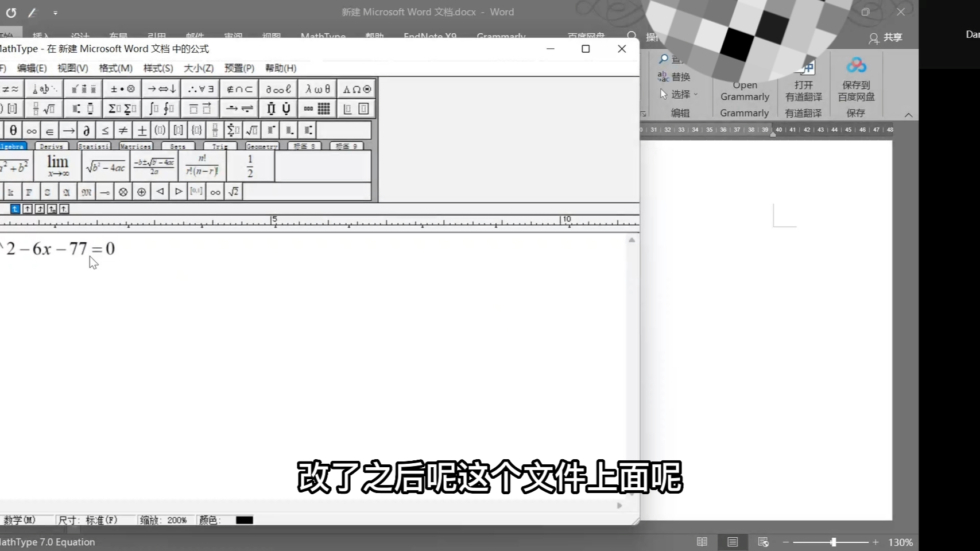
Task: Open the 数学(M) style selector in status bar
Action: (x=18, y=520)
